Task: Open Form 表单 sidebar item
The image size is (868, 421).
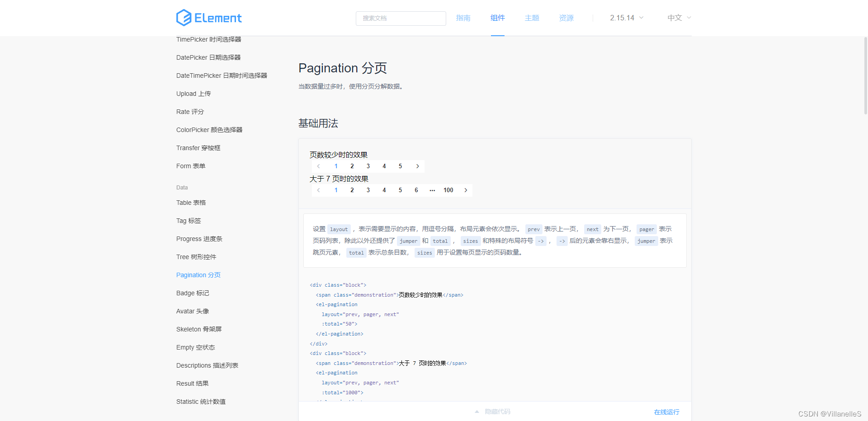Action: (191, 166)
